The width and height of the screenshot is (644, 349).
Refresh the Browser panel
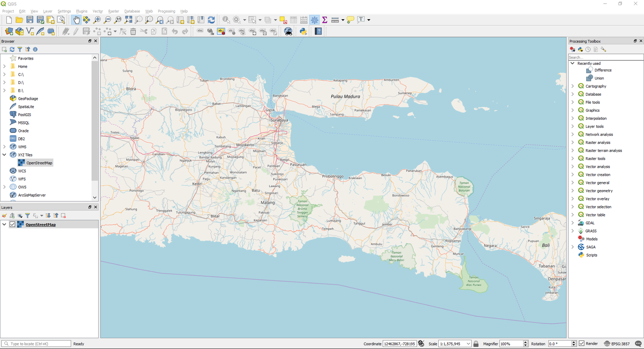point(12,49)
